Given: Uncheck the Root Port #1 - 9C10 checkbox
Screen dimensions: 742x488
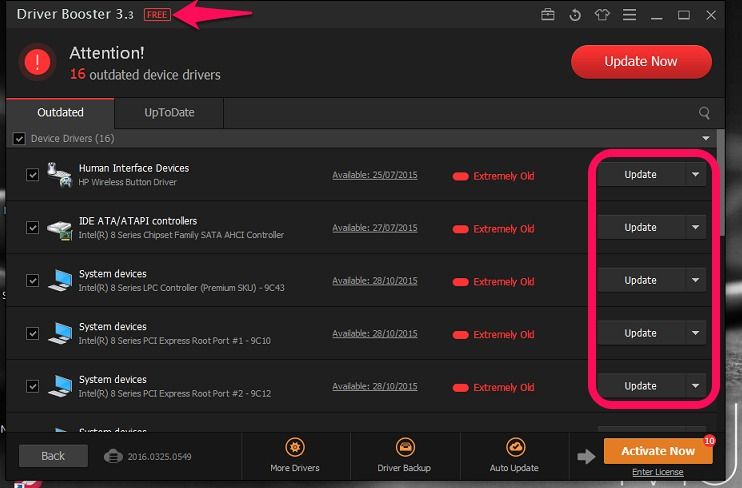Looking at the screenshot, I should 32,334.
